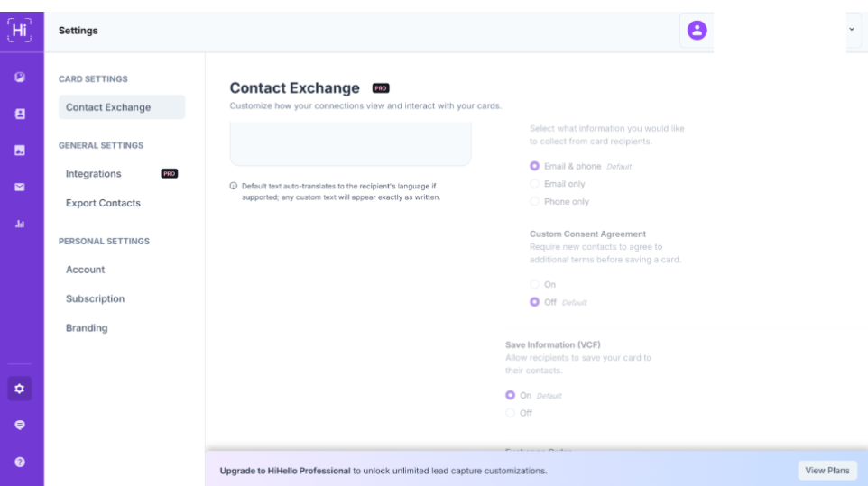The width and height of the screenshot is (868, 486).
Task: Go to Export Contacts settings
Action: (x=103, y=203)
